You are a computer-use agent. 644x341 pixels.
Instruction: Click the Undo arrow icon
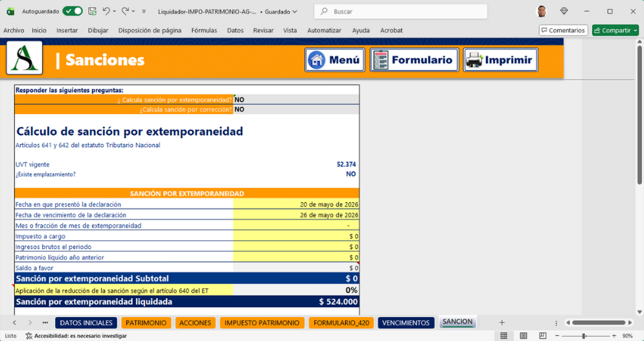pos(106,12)
